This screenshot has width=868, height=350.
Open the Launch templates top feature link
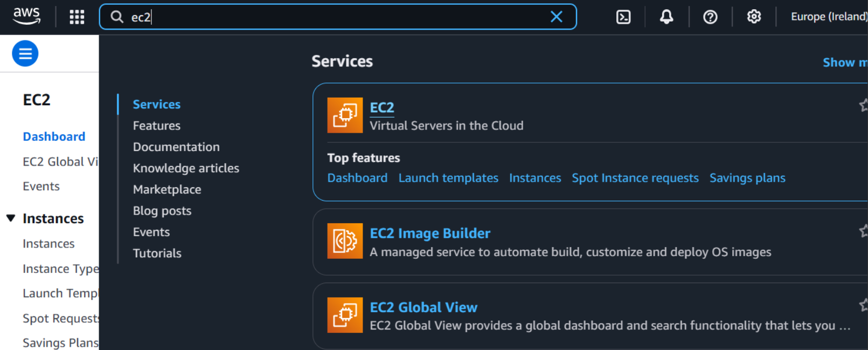tap(448, 178)
